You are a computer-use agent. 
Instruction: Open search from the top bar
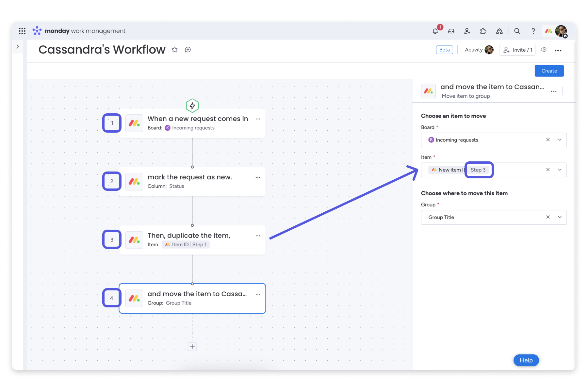[x=517, y=31]
